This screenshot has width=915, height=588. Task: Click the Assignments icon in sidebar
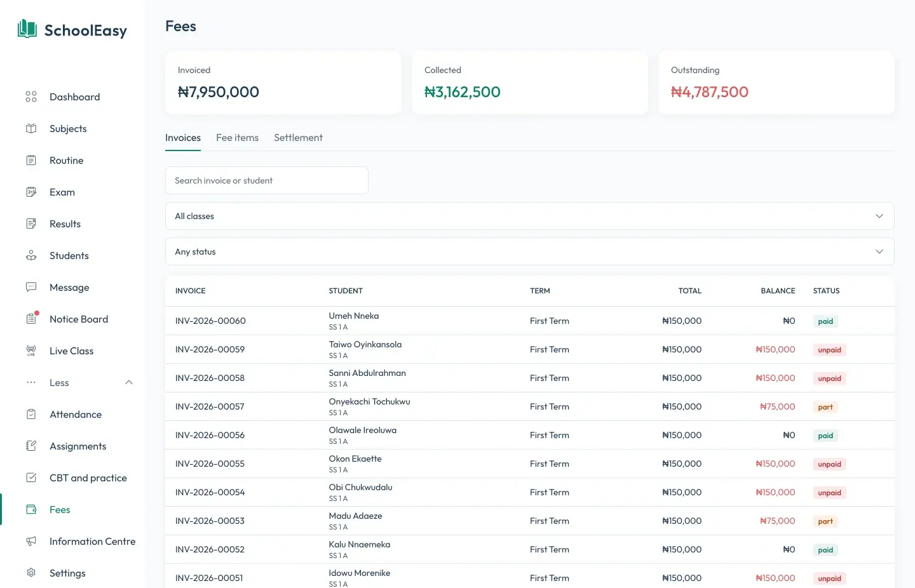pos(31,446)
